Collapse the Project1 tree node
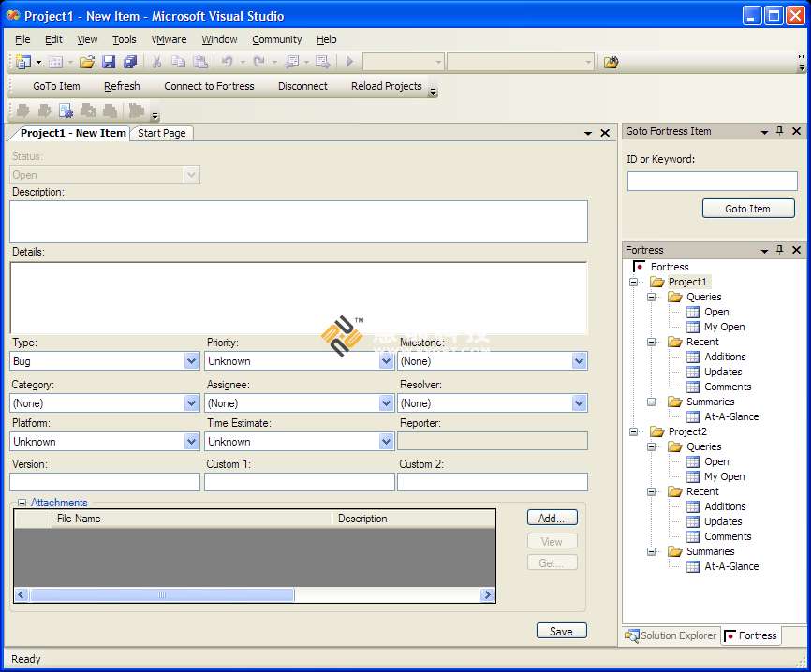811x672 pixels. point(634,283)
